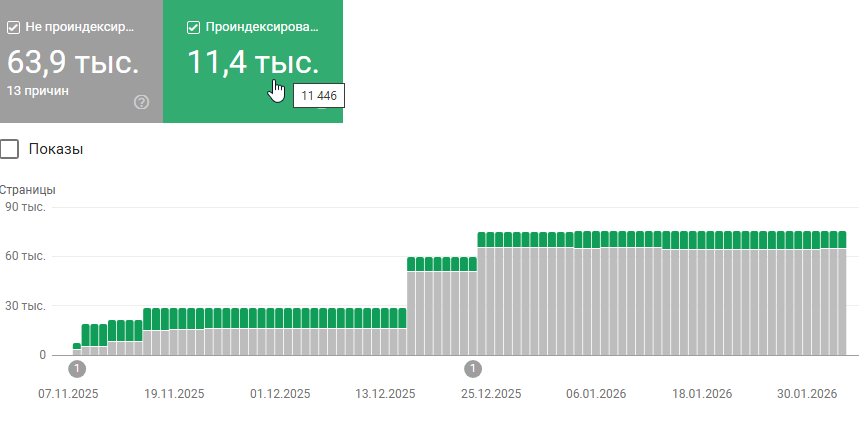868x425 pixels.
Task: Click the '11,4 тыс.' indexed value
Action: [254, 62]
